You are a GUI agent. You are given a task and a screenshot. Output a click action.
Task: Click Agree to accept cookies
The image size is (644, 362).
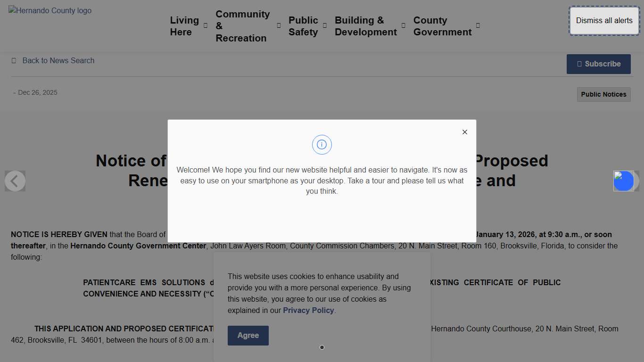click(248, 335)
